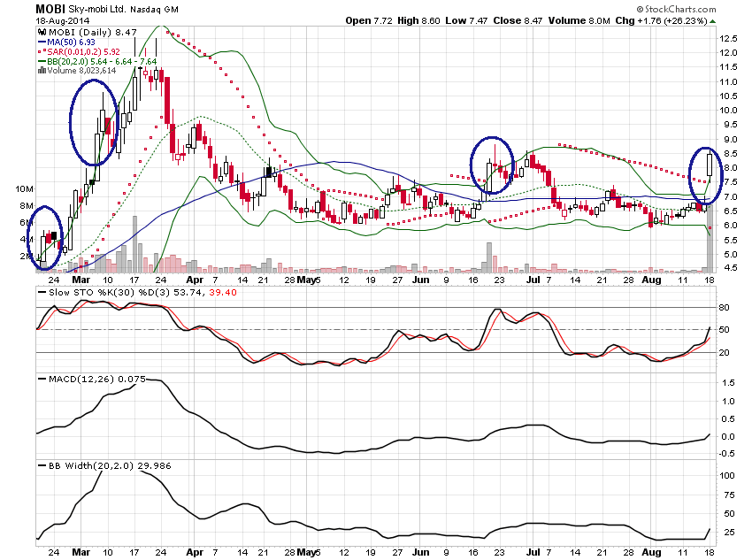The image size is (752, 560).
Task: Click the 20 level on stochastic axis
Action: pyautogui.click(x=725, y=352)
